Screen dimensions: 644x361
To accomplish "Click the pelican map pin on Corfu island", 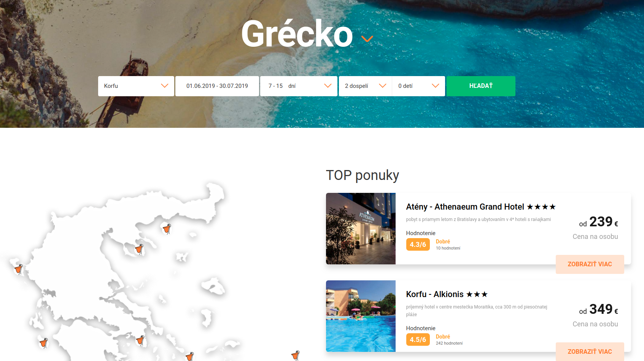I will pyautogui.click(x=19, y=269).
